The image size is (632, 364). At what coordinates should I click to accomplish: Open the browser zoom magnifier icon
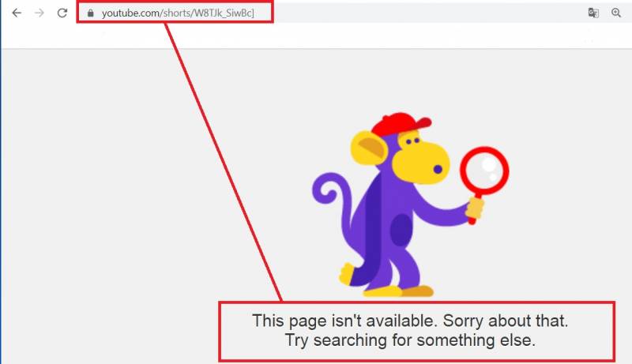[x=616, y=13]
